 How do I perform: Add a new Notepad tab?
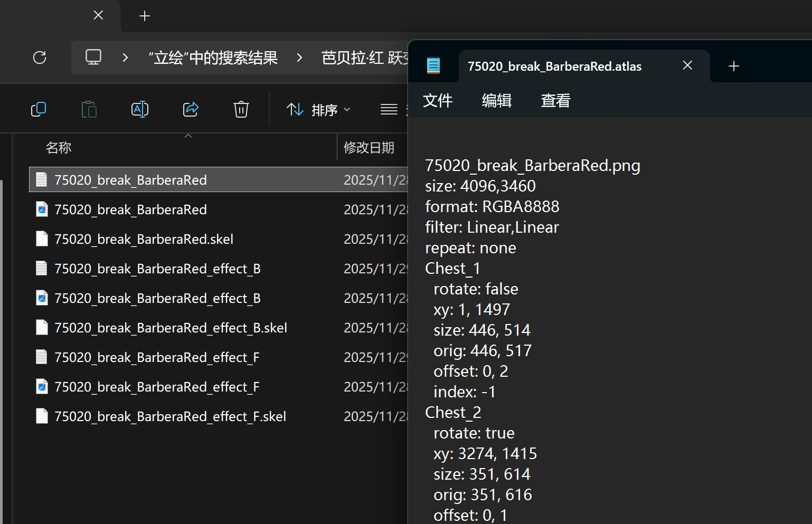coord(734,66)
